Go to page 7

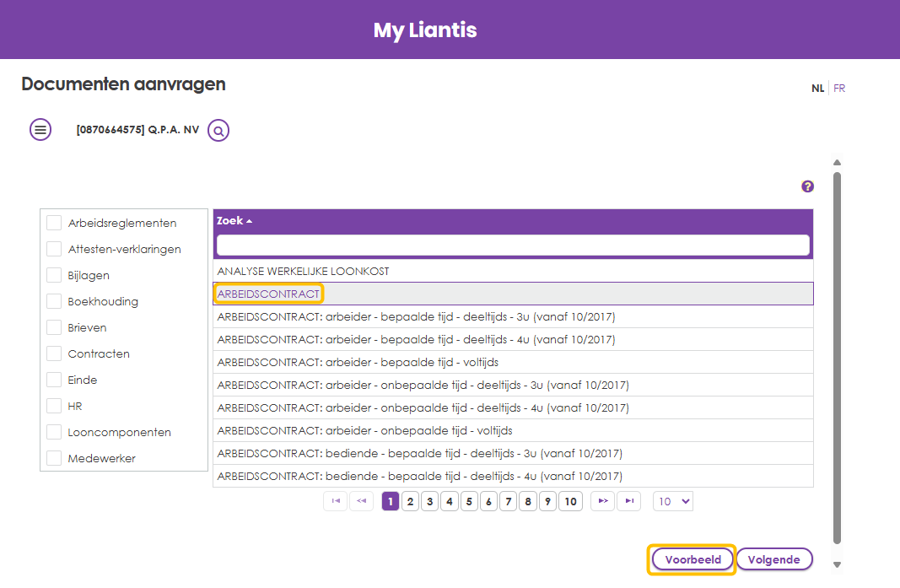[x=508, y=501]
